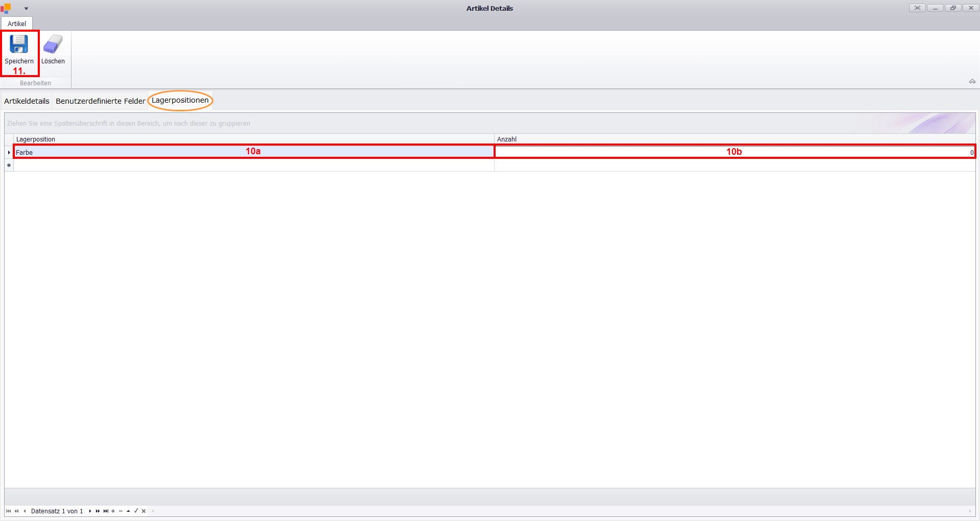980x521 pixels.
Task: Select the Lagerpositionen tab
Action: (180, 101)
